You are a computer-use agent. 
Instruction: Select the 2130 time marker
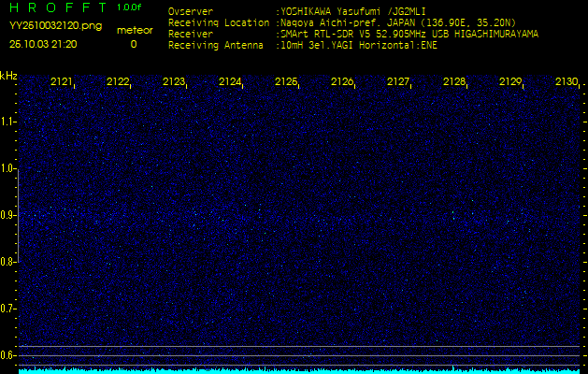(x=566, y=82)
